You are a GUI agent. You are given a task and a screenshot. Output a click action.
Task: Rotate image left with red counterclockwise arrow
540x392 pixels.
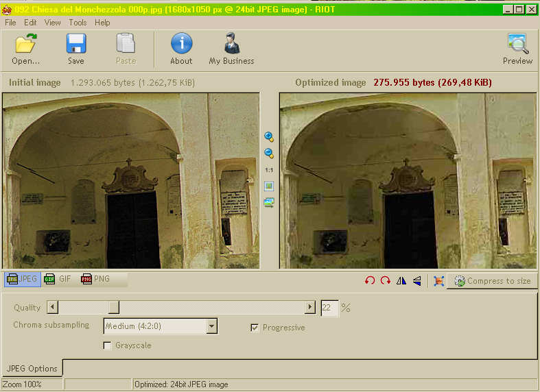370,280
